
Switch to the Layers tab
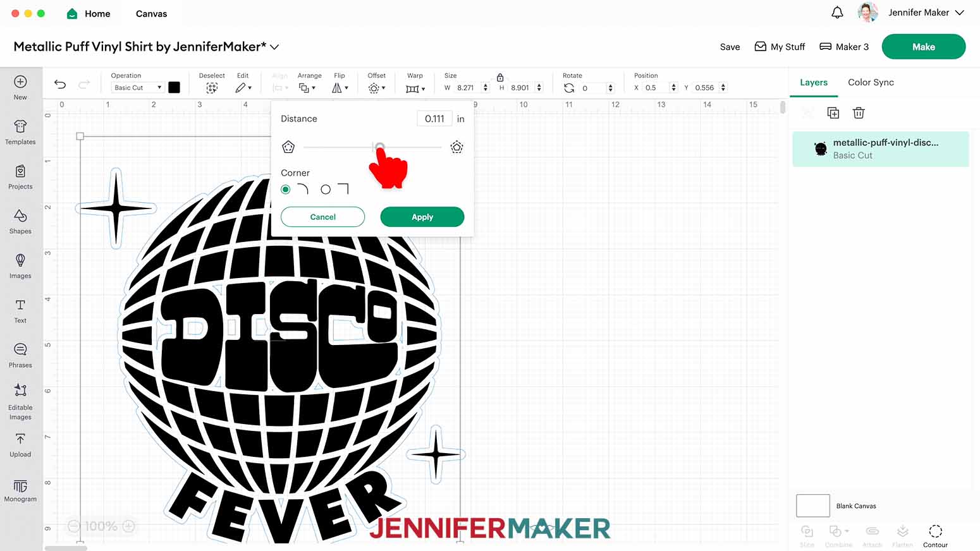(x=814, y=82)
